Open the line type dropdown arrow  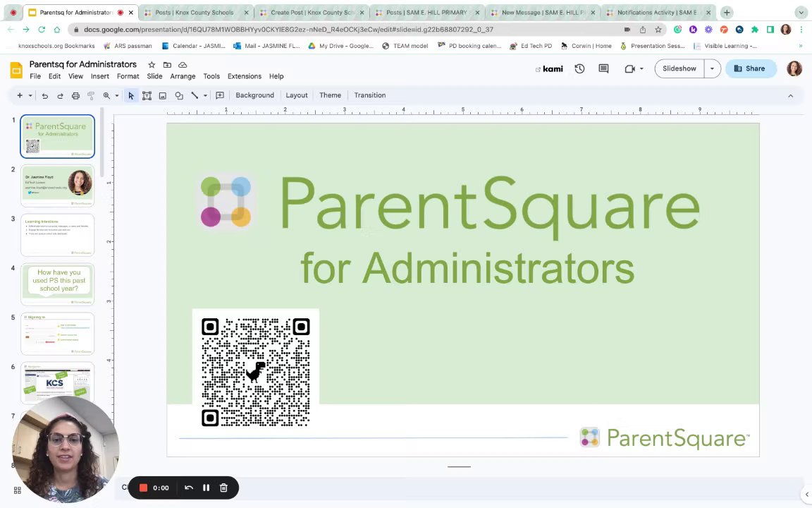tap(205, 95)
